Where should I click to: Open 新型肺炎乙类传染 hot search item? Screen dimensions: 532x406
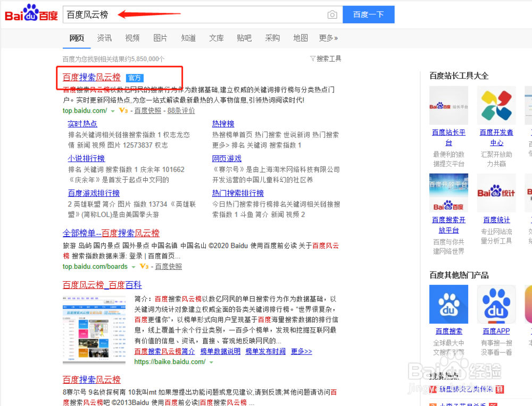pyautogui.click(x=465, y=390)
